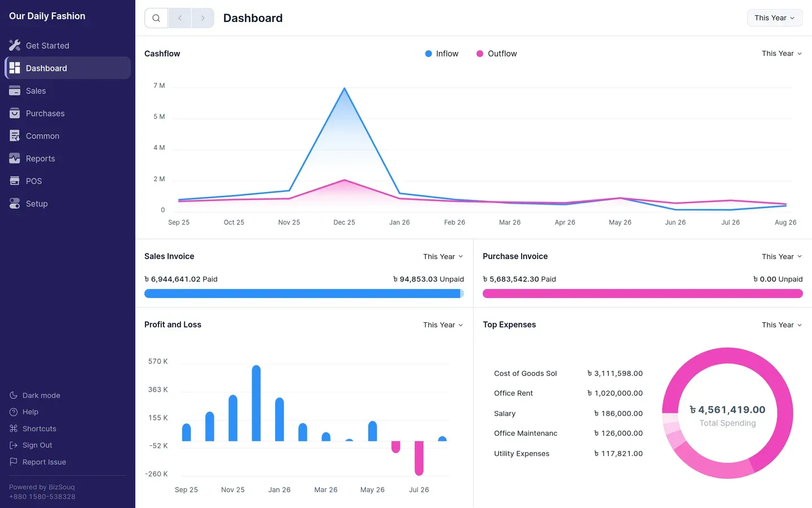Open the Purchases section
This screenshot has height=508, width=812.
click(x=68, y=113)
